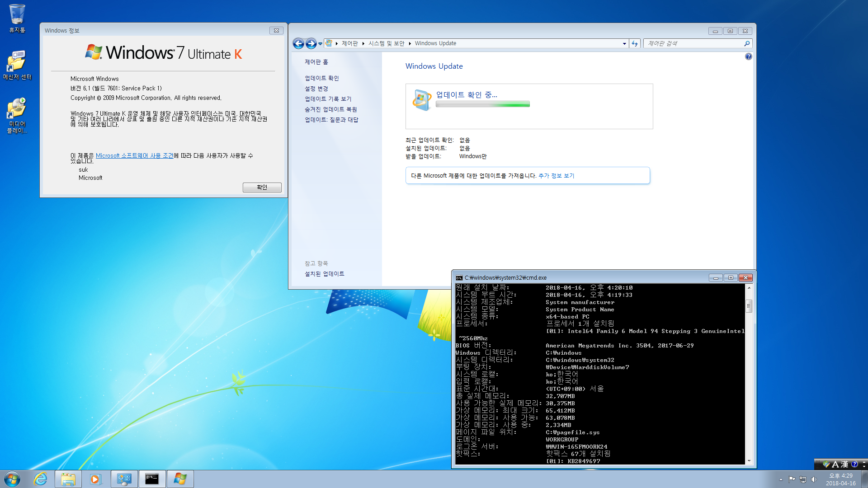Open 업데이트 기록 보기 link
The width and height of the screenshot is (868, 488).
pyautogui.click(x=328, y=99)
